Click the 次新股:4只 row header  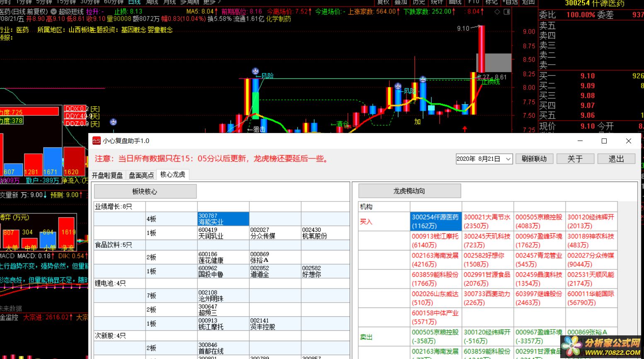[119, 335]
